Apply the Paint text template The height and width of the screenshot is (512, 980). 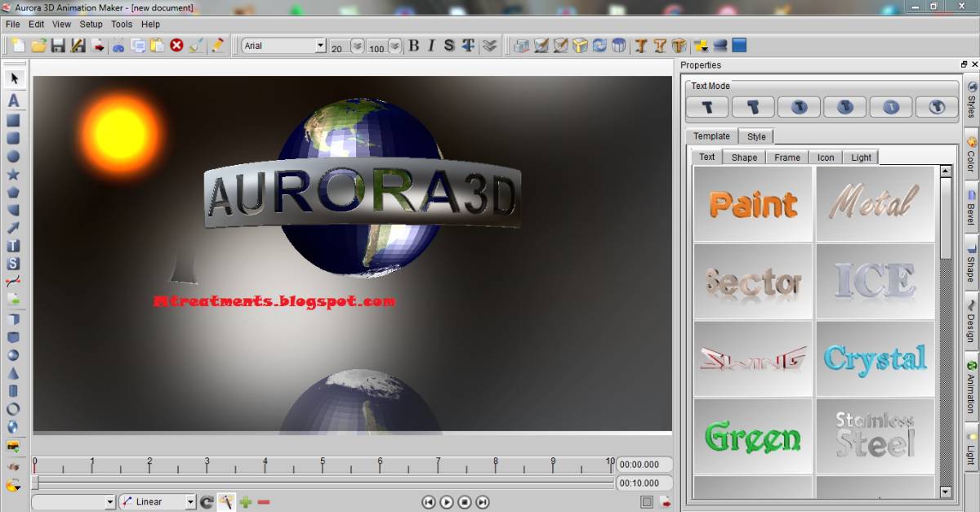click(x=753, y=204)
